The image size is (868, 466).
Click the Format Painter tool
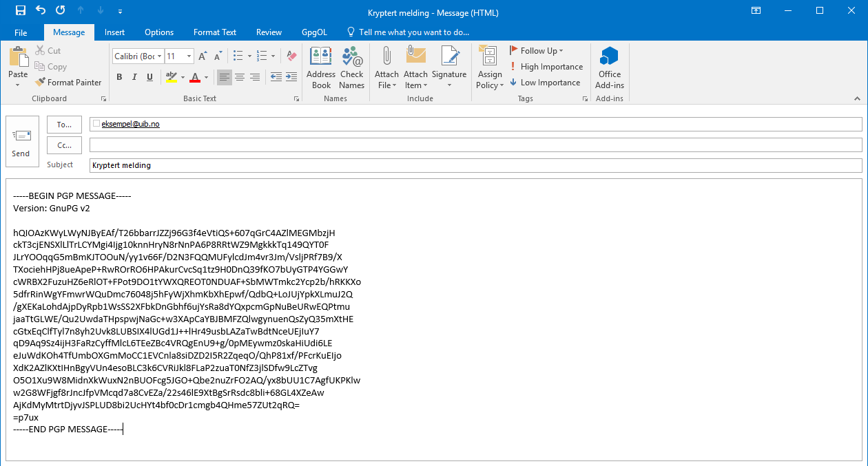point(68,83)
